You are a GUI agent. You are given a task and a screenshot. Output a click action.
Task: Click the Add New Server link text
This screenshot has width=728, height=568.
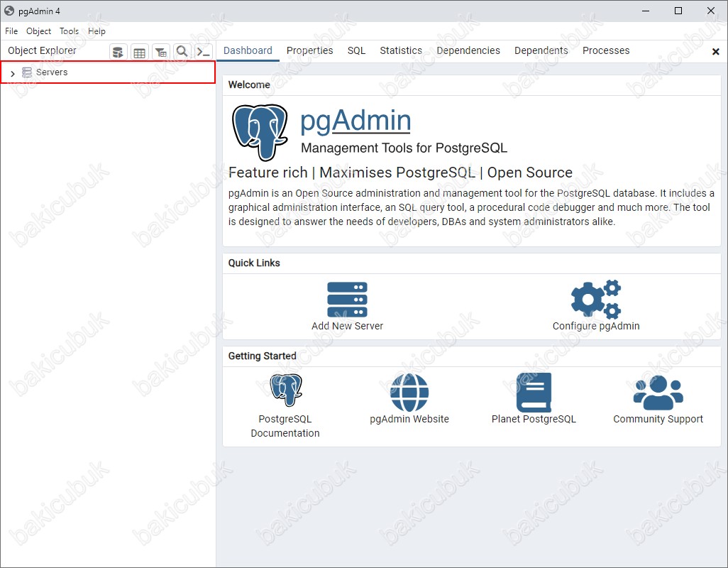(347, 326)
